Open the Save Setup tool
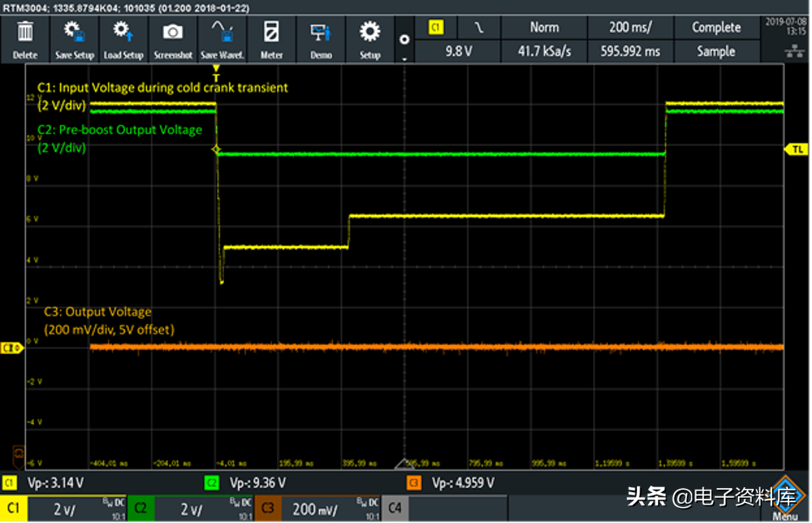The height and width of the screenshot is (523, 812). pyautogui.click(x=75, y=39)
